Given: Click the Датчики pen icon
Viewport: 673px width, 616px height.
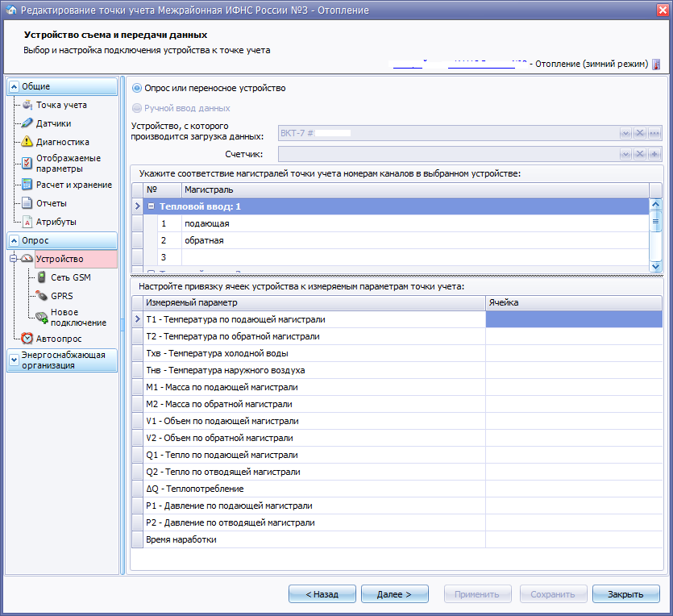Looking at the screenshot, I should coord(27,123).
